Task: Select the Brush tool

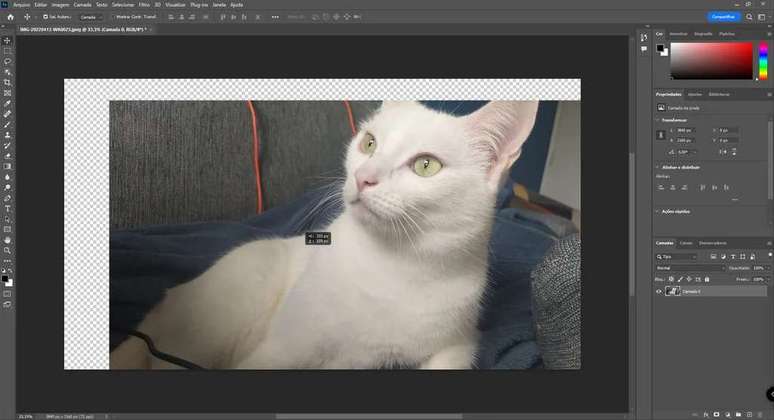Action: click(7, 124)
